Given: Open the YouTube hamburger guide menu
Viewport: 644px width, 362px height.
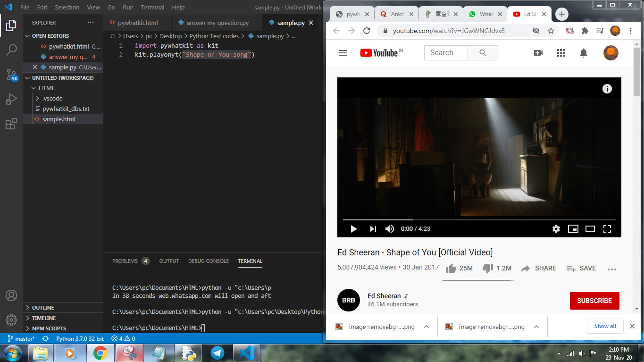Looking at the screenshot, I should click(343, 53).
